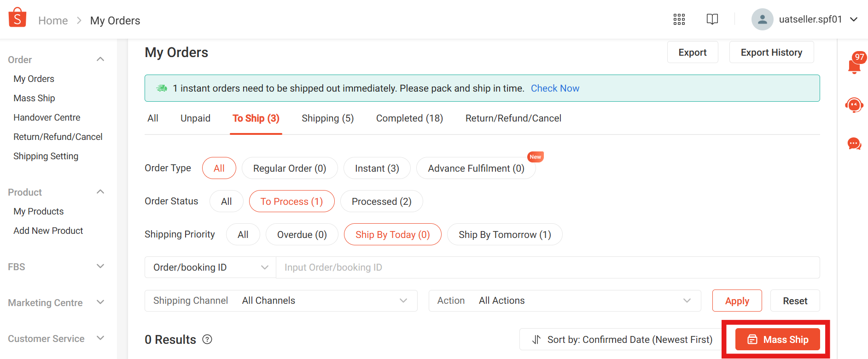Select Processed (2) order status filter
The image size is (868, 359).
(382, 202)
